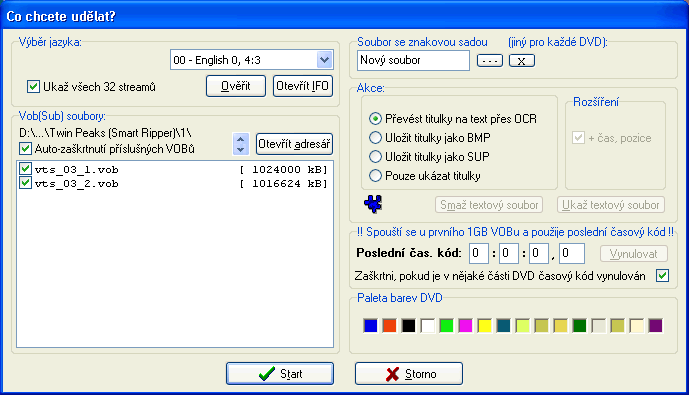
Task: Pick the purple DVD palette swatch
Action: (656, 326)
